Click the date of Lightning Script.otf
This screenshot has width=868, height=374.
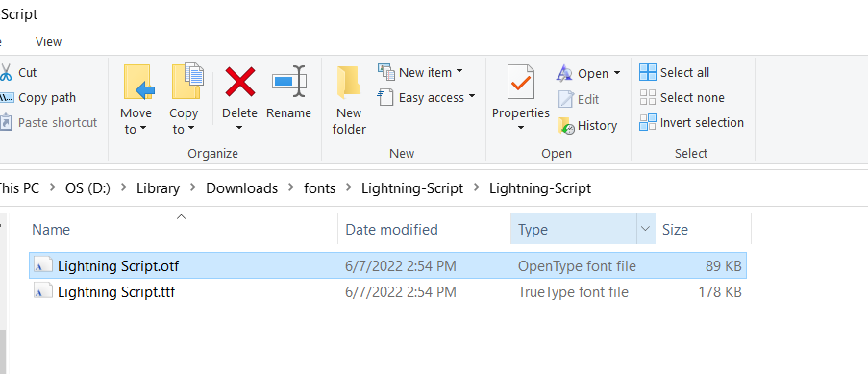click(x=401, y=266)
